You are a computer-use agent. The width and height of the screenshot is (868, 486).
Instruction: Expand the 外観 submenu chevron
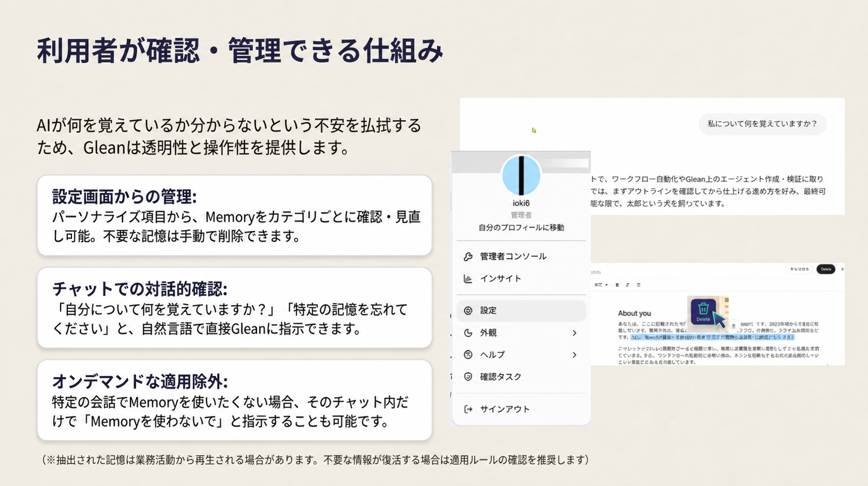575,333
